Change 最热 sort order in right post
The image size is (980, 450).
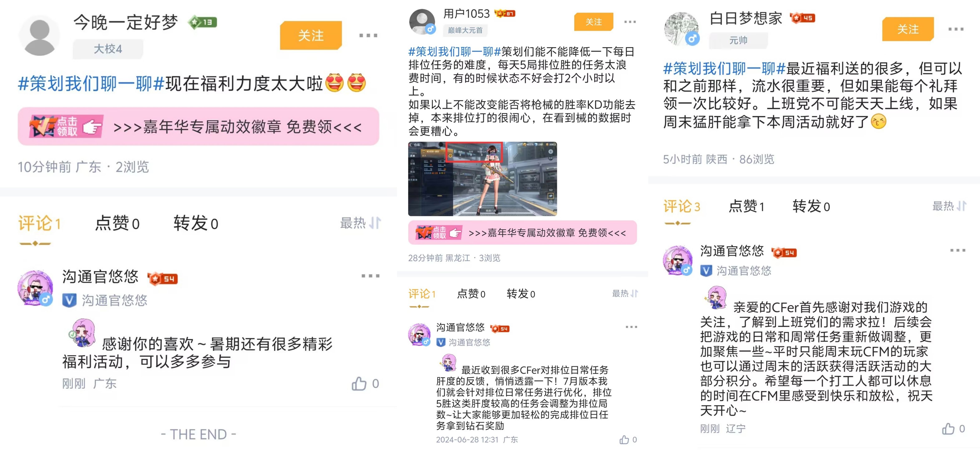click(x=949, y=206)
